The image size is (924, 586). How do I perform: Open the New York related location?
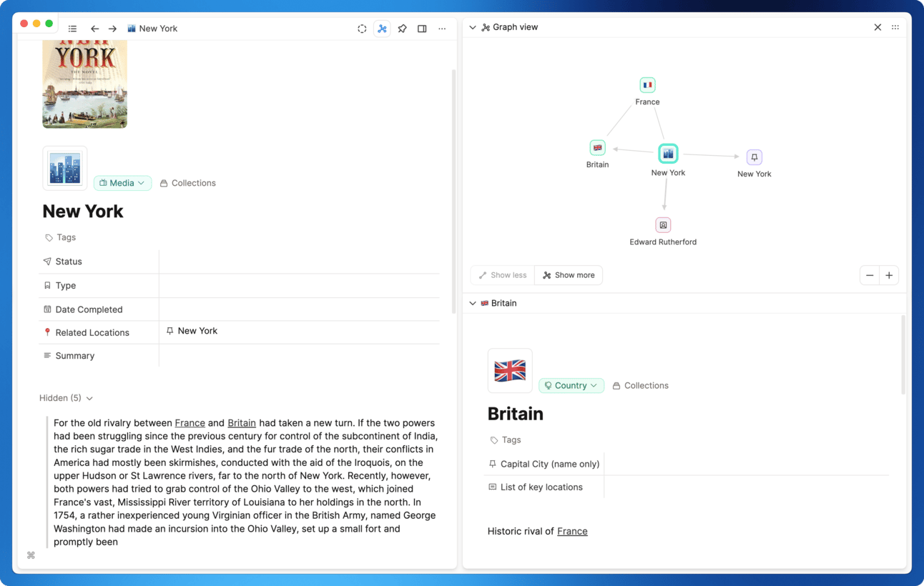coord(192,331)
